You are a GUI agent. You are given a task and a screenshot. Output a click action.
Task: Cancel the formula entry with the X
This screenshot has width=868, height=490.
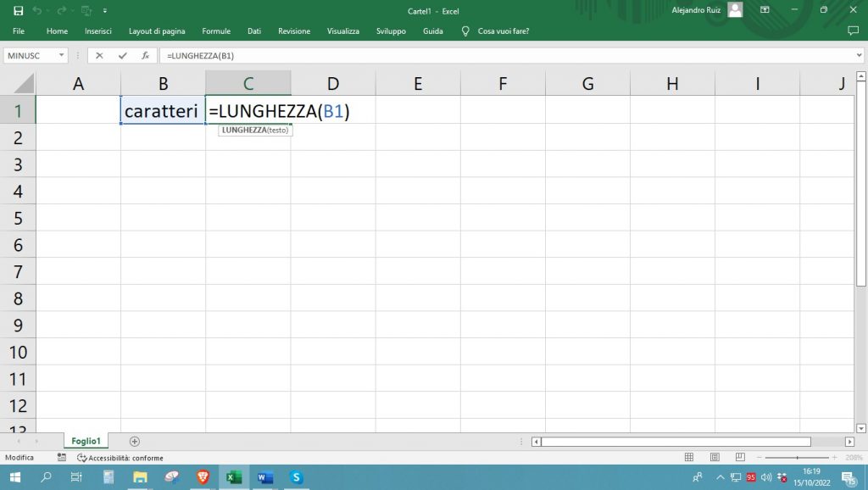99,55
